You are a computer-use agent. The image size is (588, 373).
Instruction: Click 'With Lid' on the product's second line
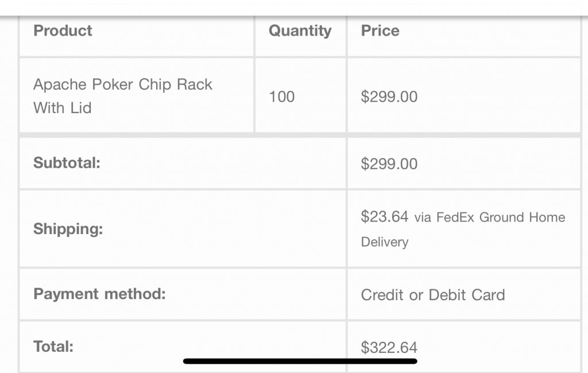pyautogui.click(x=63, y=108)
